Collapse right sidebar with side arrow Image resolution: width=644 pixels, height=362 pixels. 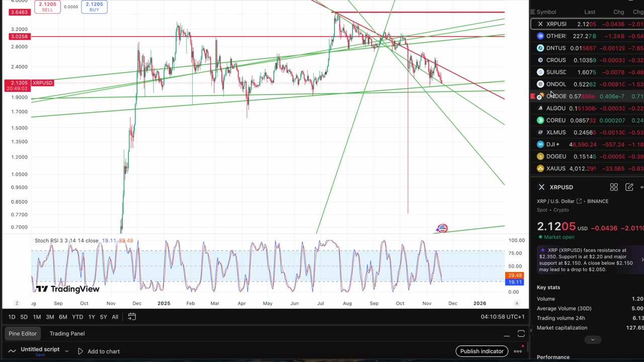point(531,330)
